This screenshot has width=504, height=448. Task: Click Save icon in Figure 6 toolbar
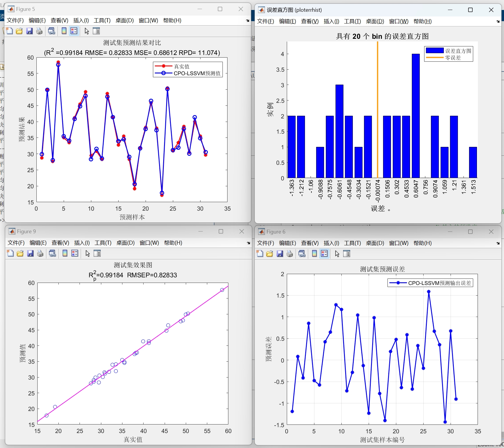point(280,254)
